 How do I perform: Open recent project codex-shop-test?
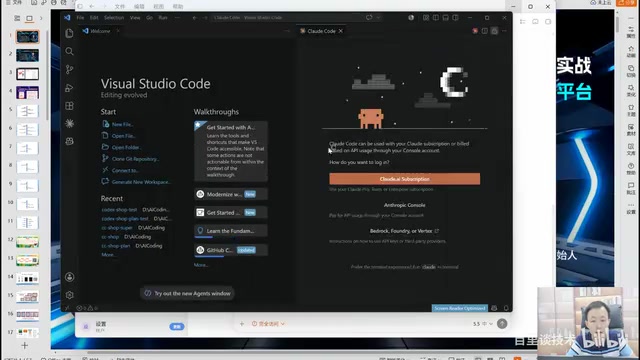pyautogui.click(x=119, y=210)
